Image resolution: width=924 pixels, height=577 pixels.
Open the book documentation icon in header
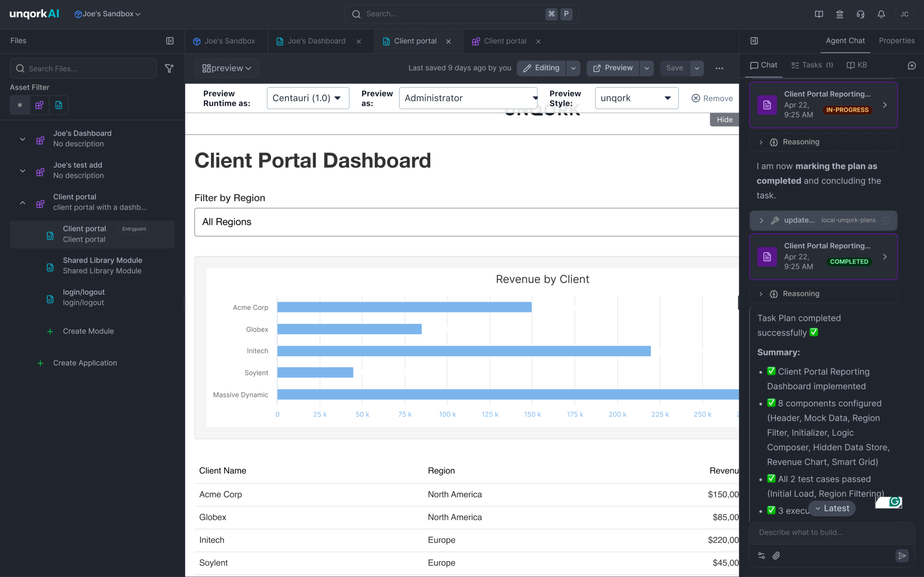pyautogui.click(x=819, y=14)
